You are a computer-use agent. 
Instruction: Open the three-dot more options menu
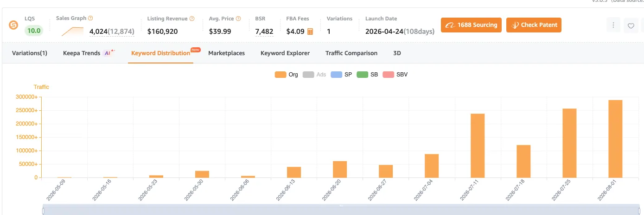pos(613,25)
